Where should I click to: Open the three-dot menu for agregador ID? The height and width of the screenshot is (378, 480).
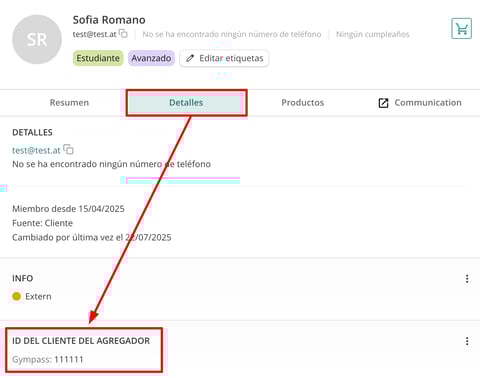point(467,341)
